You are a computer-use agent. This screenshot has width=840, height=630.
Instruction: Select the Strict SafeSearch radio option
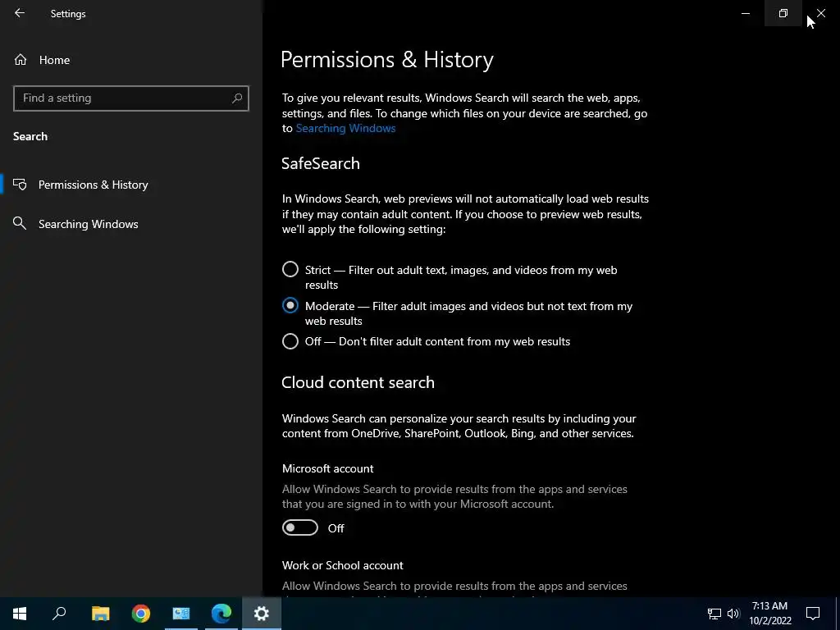290,269
